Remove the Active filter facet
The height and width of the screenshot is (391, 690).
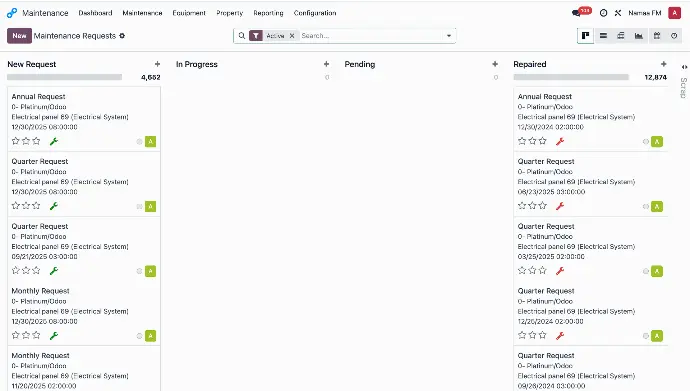(x=292, y=36)
